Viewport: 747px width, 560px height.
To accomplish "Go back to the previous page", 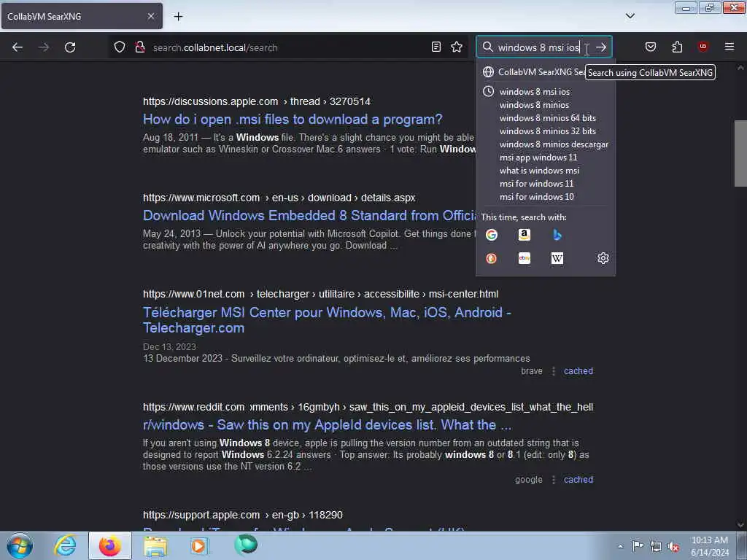I will click(18, 47).
